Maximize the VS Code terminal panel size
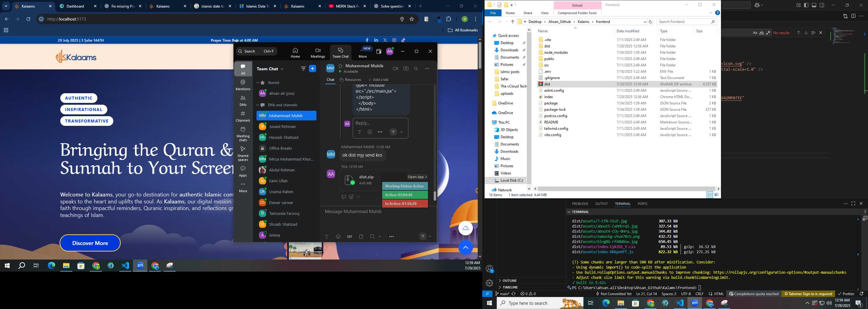 853,204
